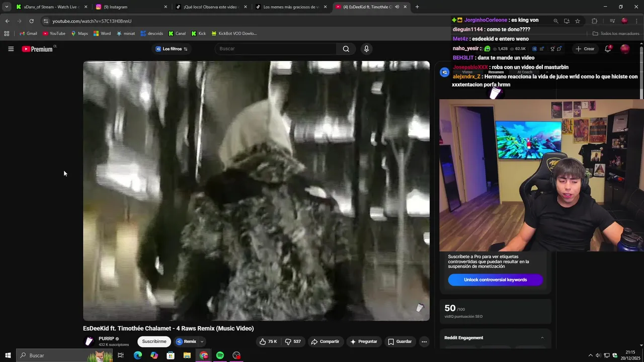Open Remix dropdown arrow
Image resolution: width=644 pixels, height=362 pixels.
[x=202, y=341]
